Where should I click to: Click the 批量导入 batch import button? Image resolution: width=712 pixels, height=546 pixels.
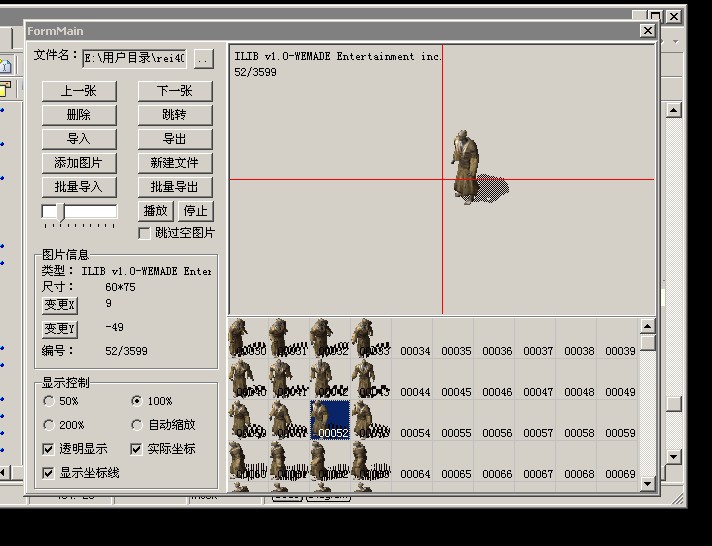(x=79, y=187)
